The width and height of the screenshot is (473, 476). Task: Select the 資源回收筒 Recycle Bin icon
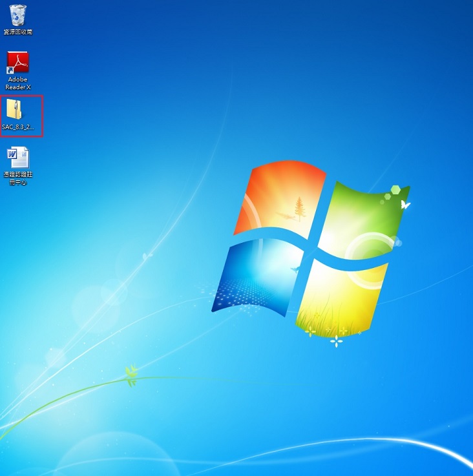click(x=18, y=14)
